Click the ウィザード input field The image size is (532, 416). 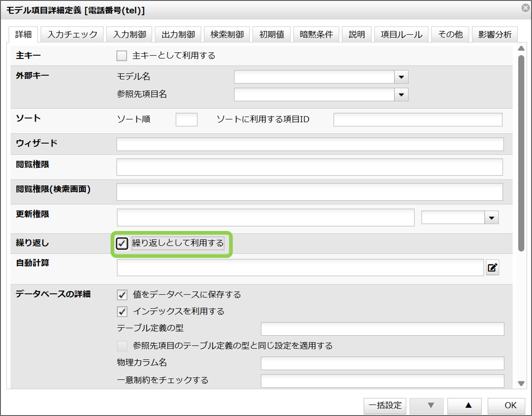[310, 144]
